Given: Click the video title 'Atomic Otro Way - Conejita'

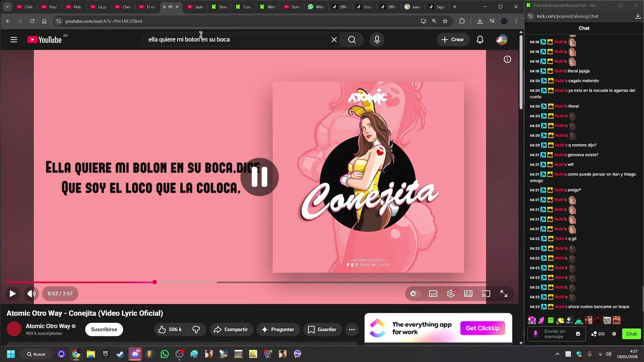Looking at the screenshot, I should point(85,313).
